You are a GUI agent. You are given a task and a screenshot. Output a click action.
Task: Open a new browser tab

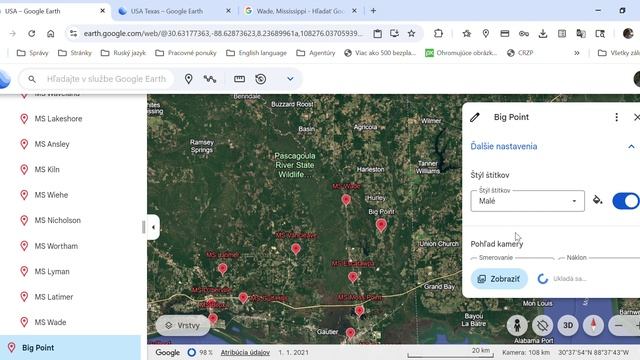click(x=373, y=11)
